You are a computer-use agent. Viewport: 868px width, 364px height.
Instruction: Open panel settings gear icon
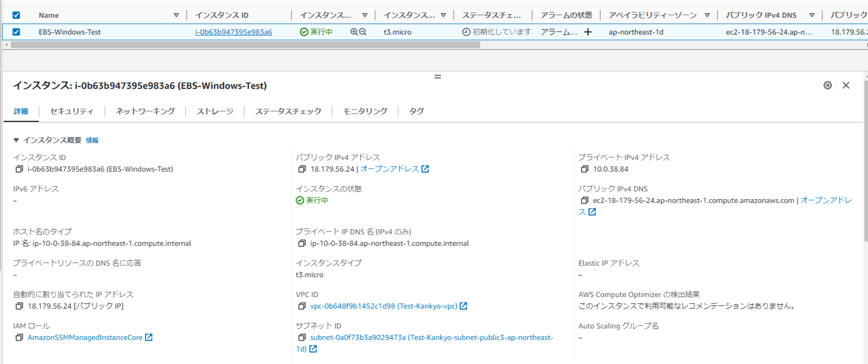coord(827,85)
